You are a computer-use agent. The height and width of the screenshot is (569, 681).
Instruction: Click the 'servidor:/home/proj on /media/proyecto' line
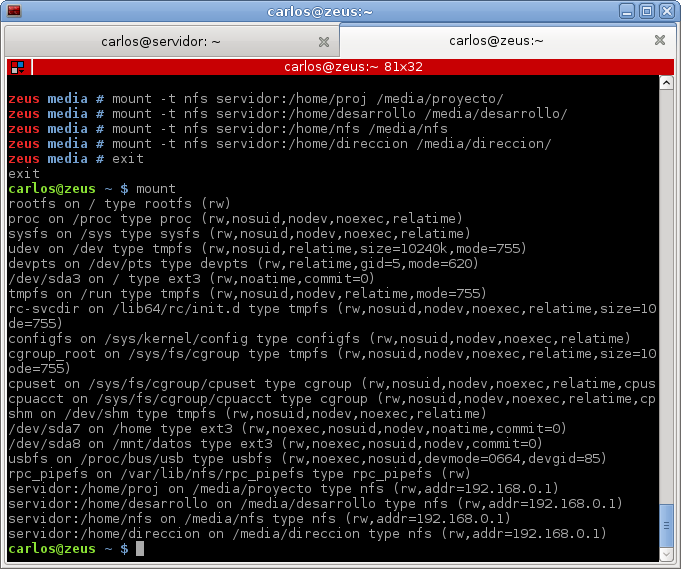[x=283, y=489]
